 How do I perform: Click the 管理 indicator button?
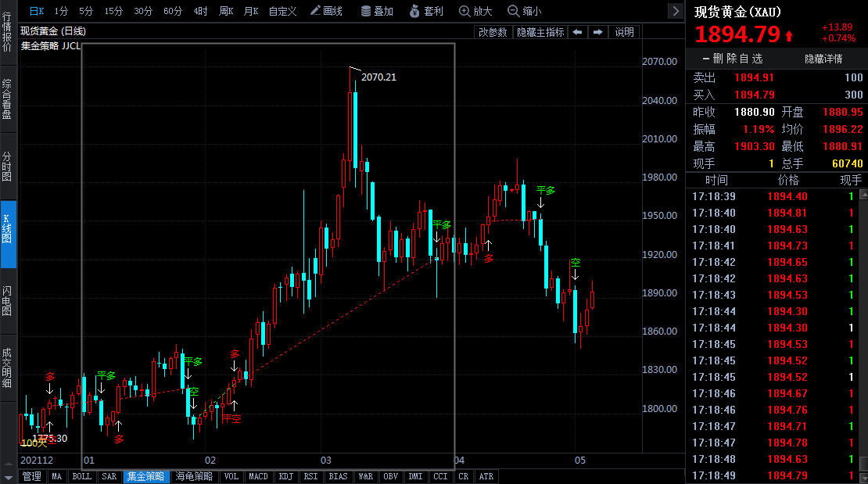pos(32,476)
